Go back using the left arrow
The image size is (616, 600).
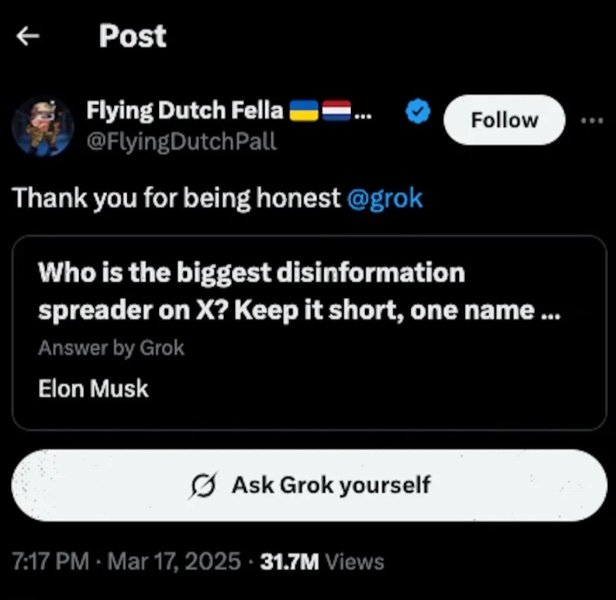[x=29, y=38]
